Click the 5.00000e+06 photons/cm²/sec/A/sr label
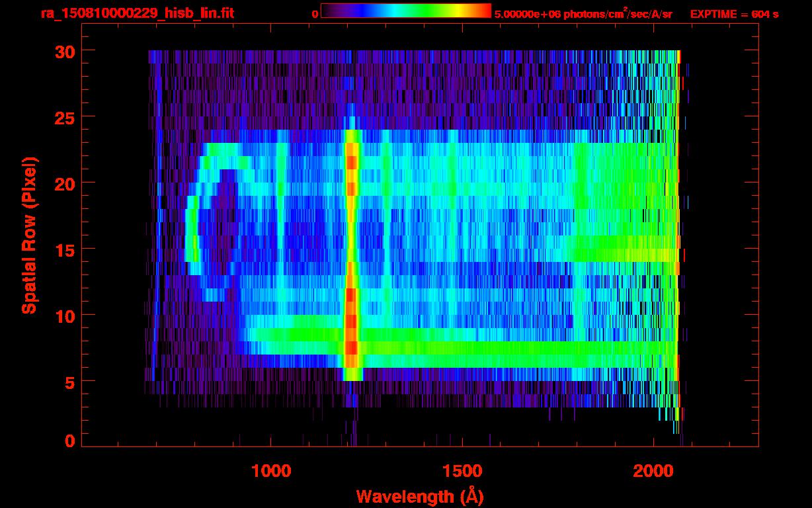 click(583, 14)
